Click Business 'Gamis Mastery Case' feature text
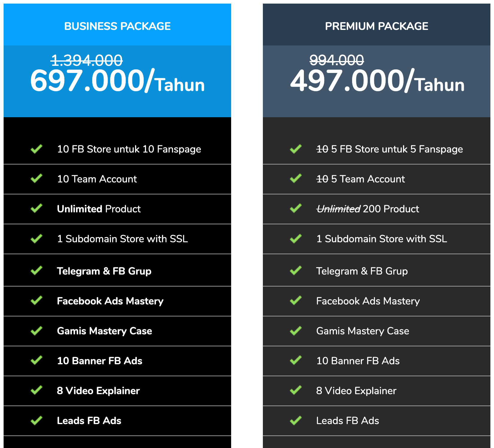 tap(104, 331)
